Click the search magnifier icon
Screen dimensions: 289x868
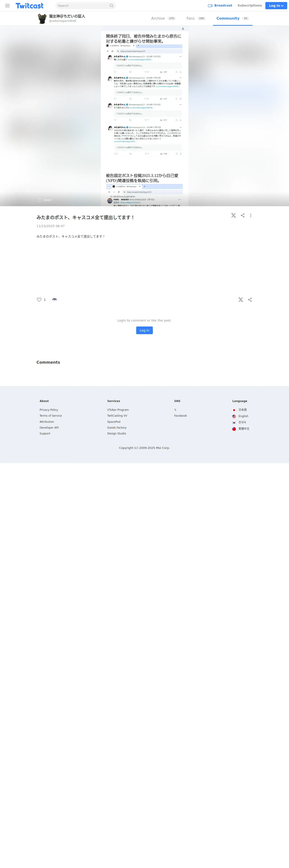click(x=112, y=6)
